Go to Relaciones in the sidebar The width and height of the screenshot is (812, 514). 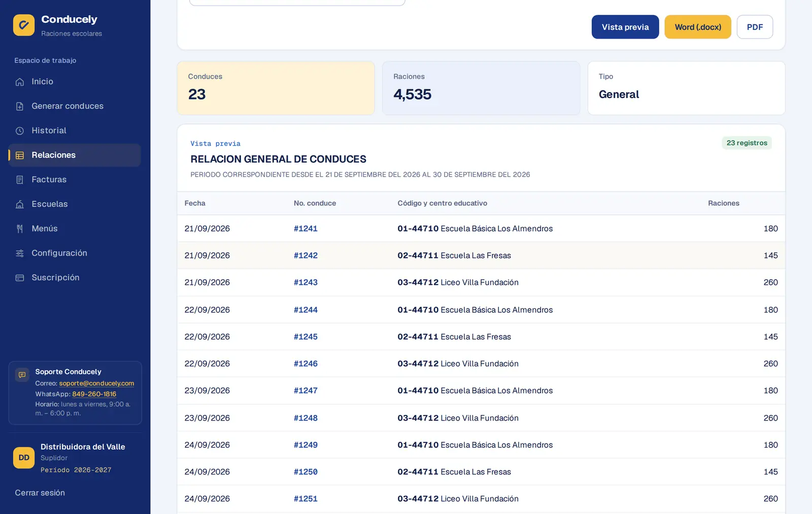pos(75,155)
